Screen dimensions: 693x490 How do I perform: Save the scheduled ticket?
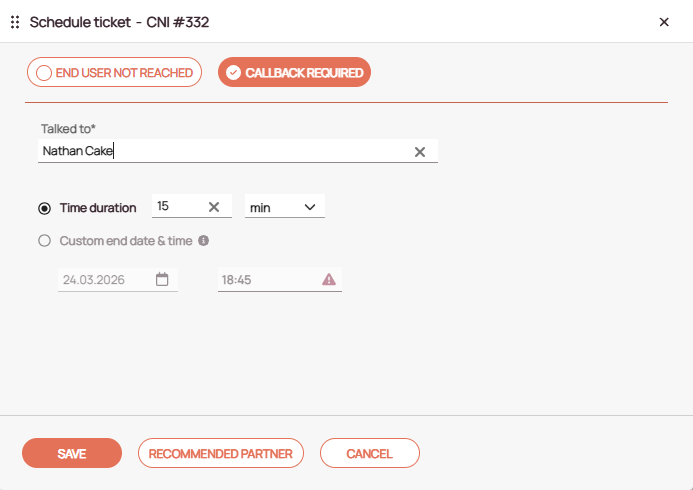72,453
